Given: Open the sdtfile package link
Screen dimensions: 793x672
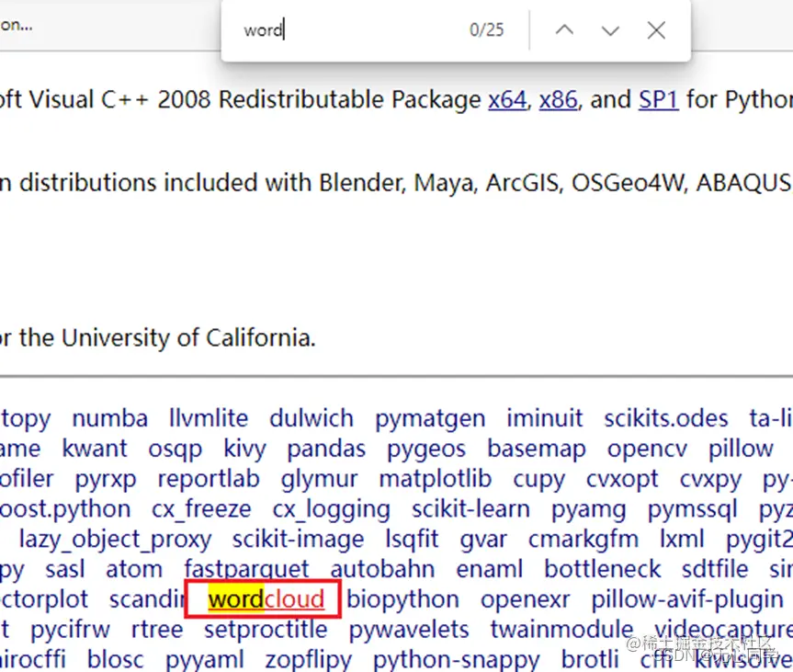Looking at the screenshot, I should (715, 569).
